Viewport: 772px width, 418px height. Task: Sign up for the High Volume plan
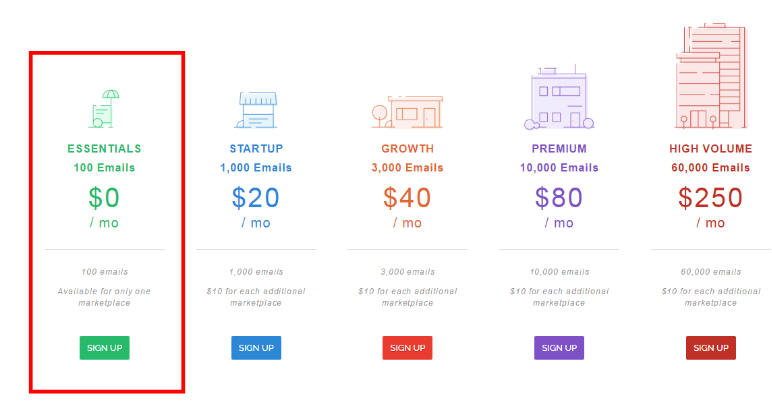711,348
